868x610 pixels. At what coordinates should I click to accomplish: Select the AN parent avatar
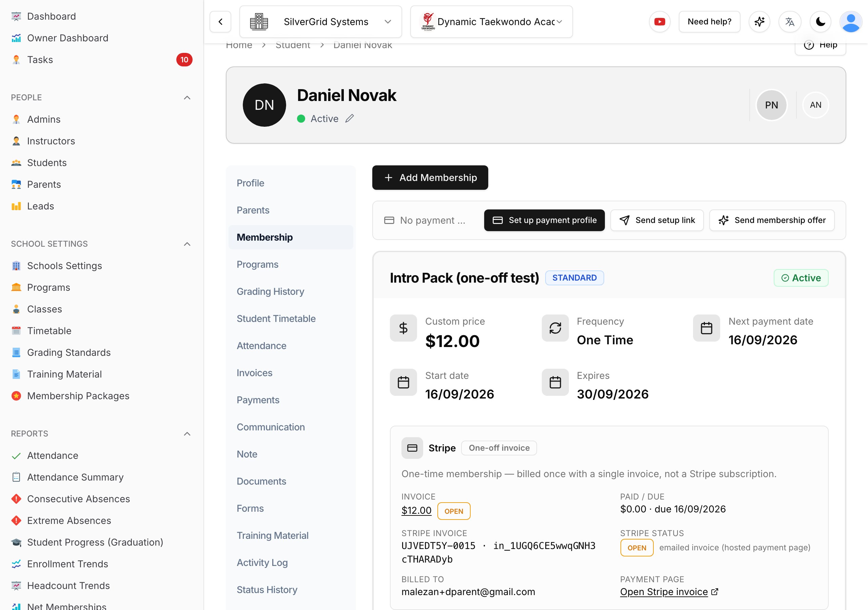tap(815, 105)
